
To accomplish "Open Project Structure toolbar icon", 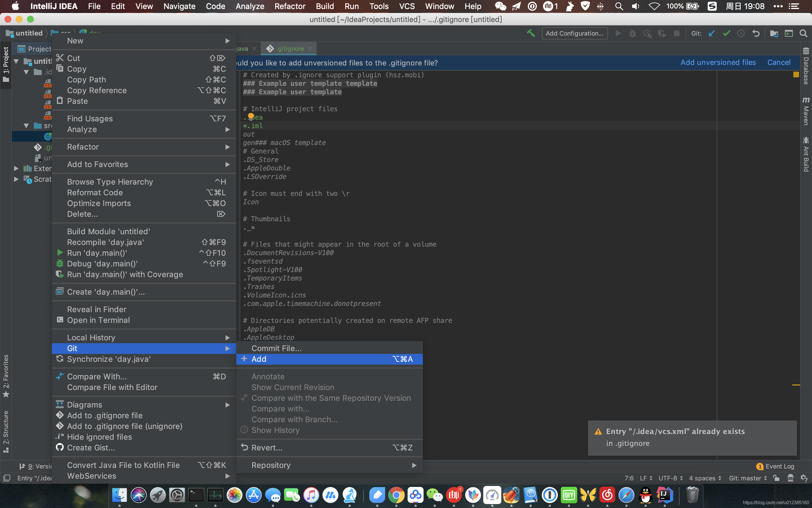I will (x=774, y=33).
